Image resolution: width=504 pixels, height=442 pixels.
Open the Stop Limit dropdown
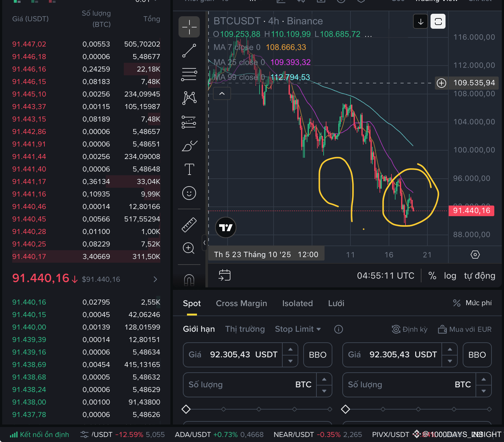click(x=298, y=329)
